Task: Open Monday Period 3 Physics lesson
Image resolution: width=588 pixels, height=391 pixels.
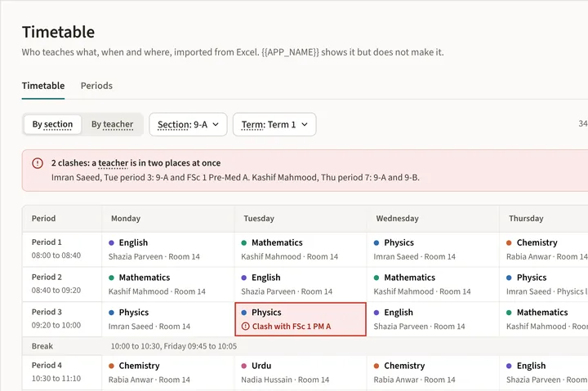Action: click(168, 319)
